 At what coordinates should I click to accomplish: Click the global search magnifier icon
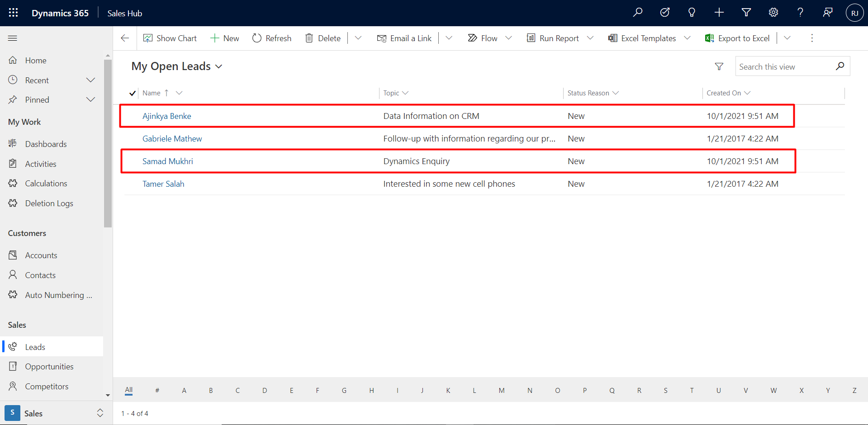point(638,13)
